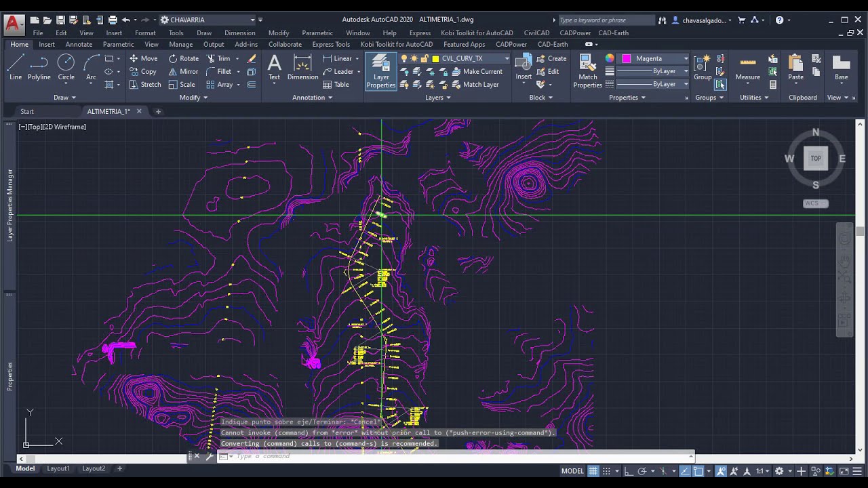
Task: Expand the Layers panel
Action: (x=437, y=98)
